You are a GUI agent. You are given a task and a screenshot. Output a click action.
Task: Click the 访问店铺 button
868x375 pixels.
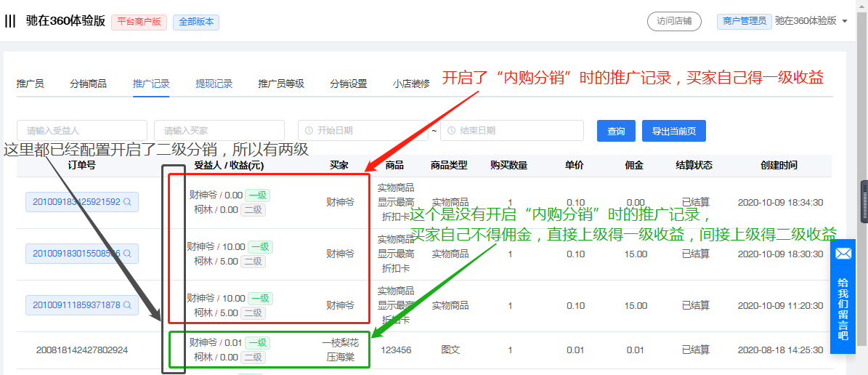[674, 22]
